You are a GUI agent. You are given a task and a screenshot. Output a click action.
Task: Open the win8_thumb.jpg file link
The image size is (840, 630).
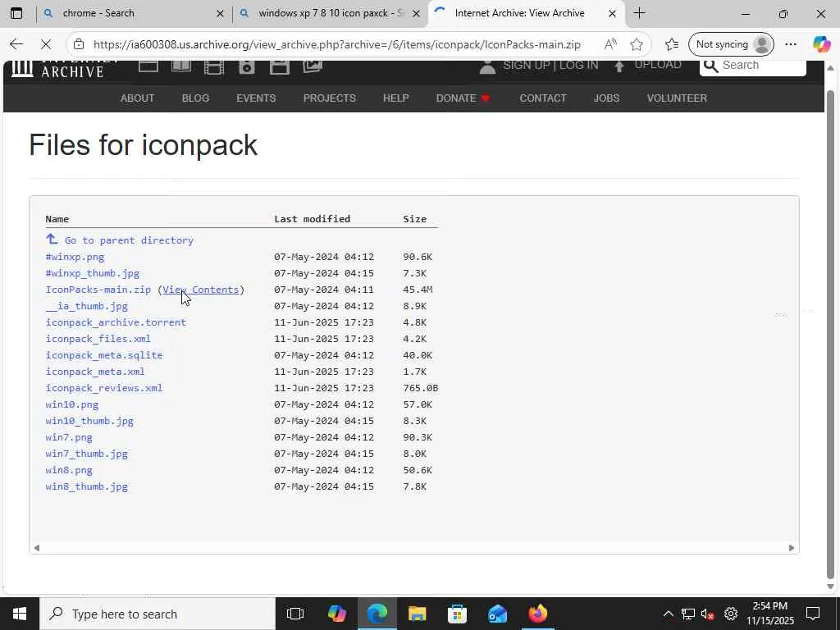tap(87, 486)
